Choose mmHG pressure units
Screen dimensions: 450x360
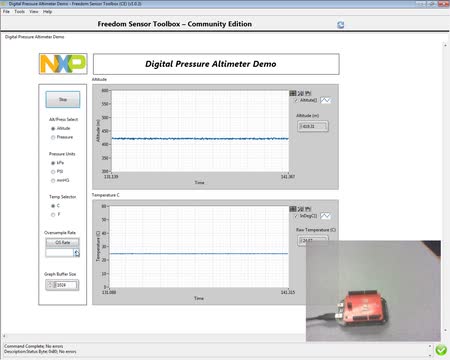(53, 181)
